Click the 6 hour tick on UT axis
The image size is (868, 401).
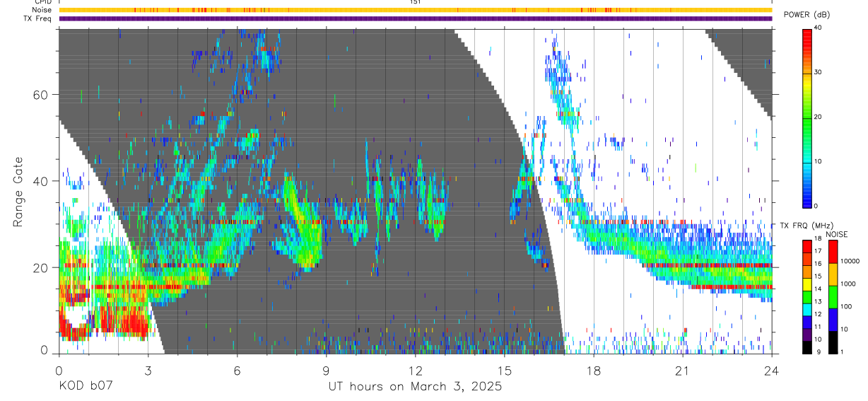click(237, 370)
